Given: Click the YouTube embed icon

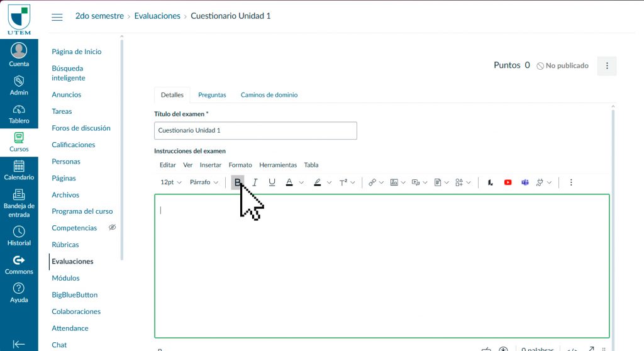Looking at the screenshot, I should coord(508,182).
